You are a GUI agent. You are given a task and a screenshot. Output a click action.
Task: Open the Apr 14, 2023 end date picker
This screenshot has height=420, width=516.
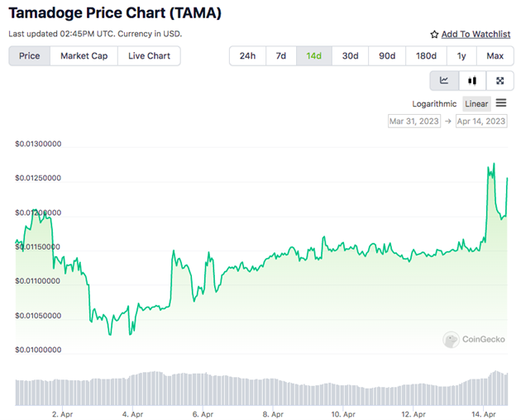[x=480, y=121]
